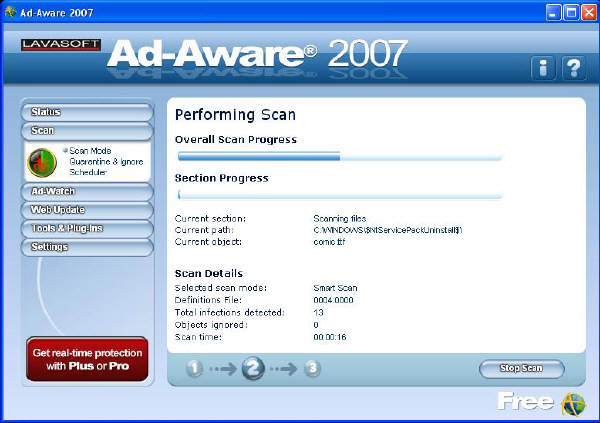Open the Scan section
Screen dimensions: 600x423
[x=87, y=131]
